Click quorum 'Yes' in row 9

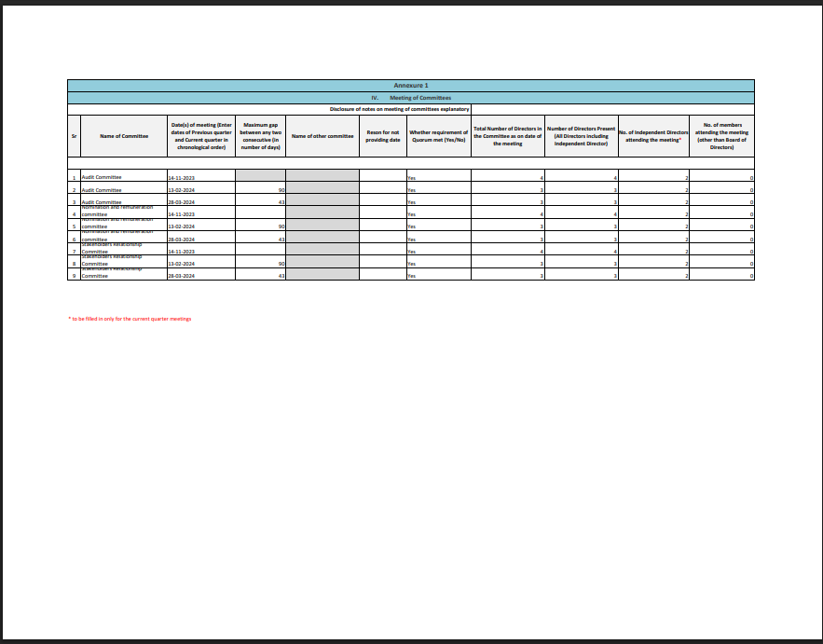[x=412, y=276]
